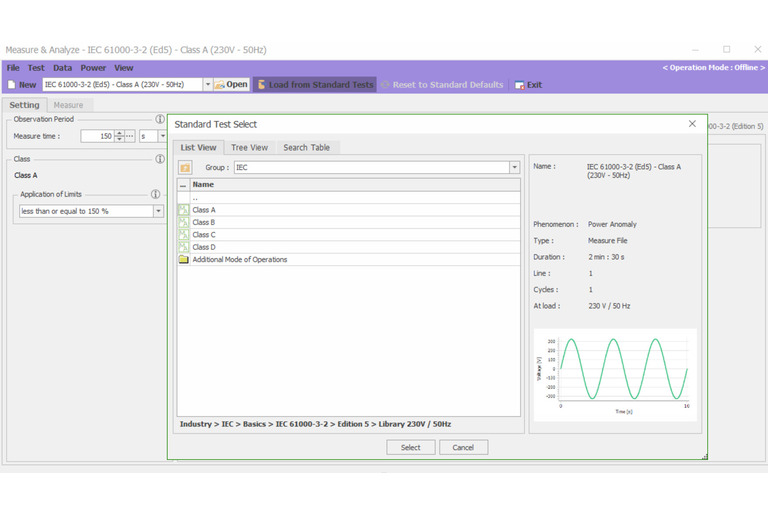The image size is (768, 515).
Task: Click the voltage waveform preview chart
Action: click(615, 375)
